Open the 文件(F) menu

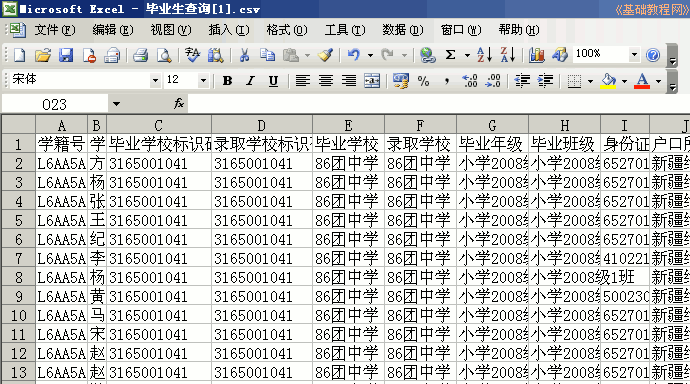click(x=55, y=30)
